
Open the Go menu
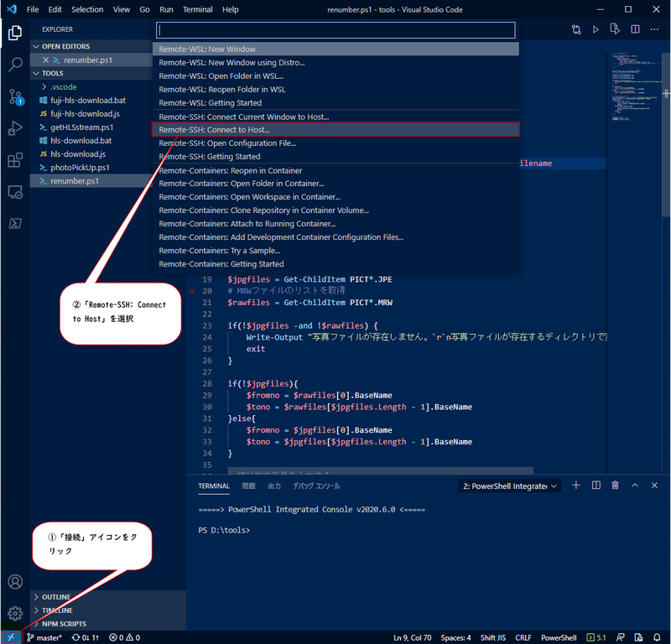click(144, 9)
